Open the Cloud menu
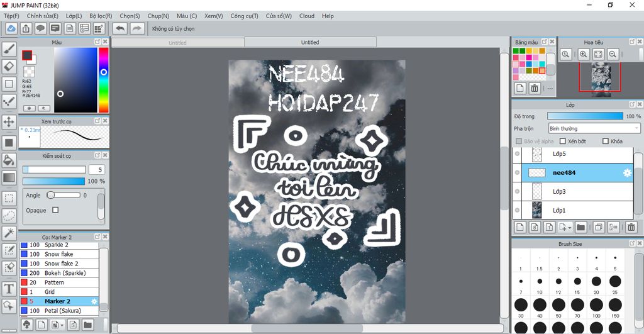 pos(307,16)
